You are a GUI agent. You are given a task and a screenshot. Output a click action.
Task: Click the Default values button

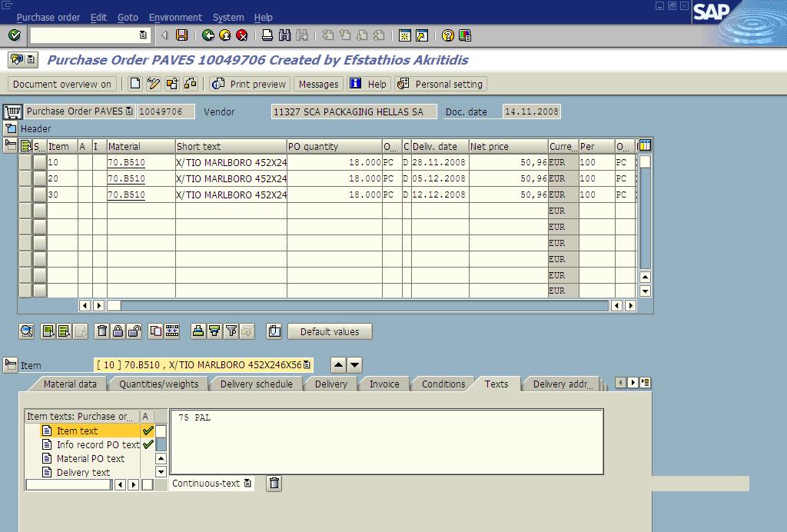click(330, 331)
